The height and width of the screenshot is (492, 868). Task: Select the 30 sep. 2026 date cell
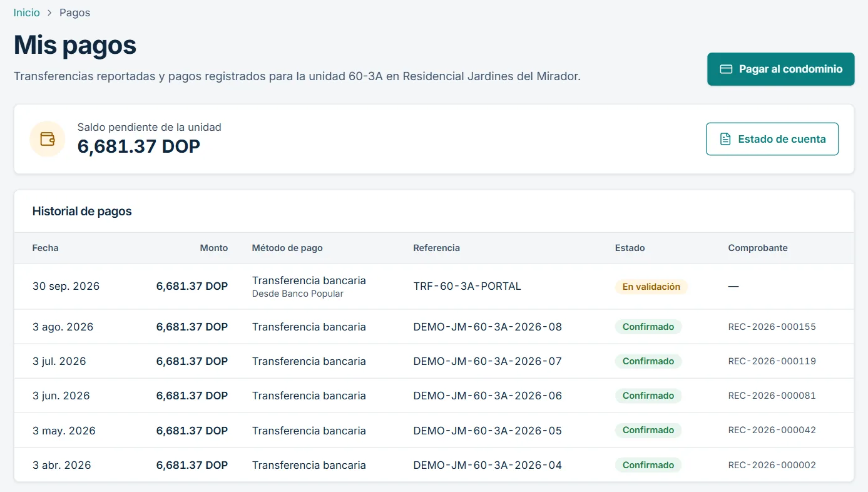pyautogui.click(x=66, y=286)
